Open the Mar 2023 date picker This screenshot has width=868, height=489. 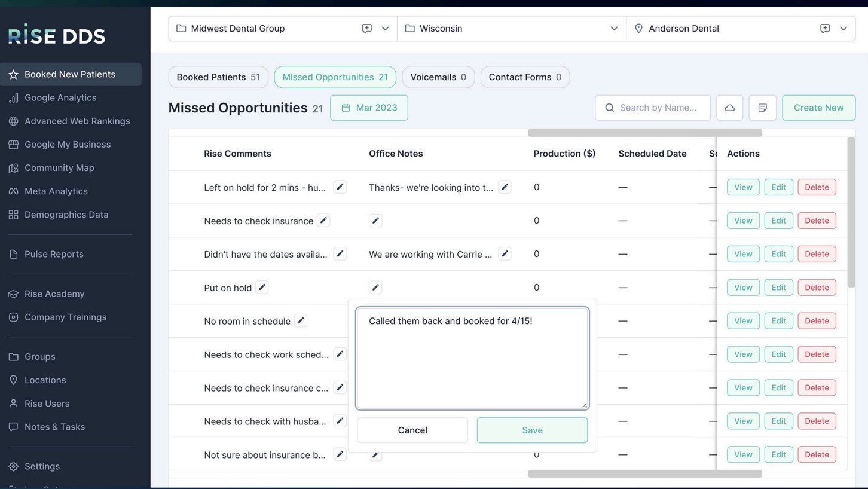[369, 108]
